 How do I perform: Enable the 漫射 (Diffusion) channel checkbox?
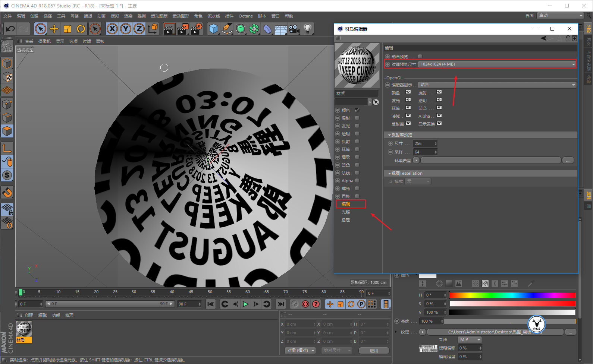[357, 118]
